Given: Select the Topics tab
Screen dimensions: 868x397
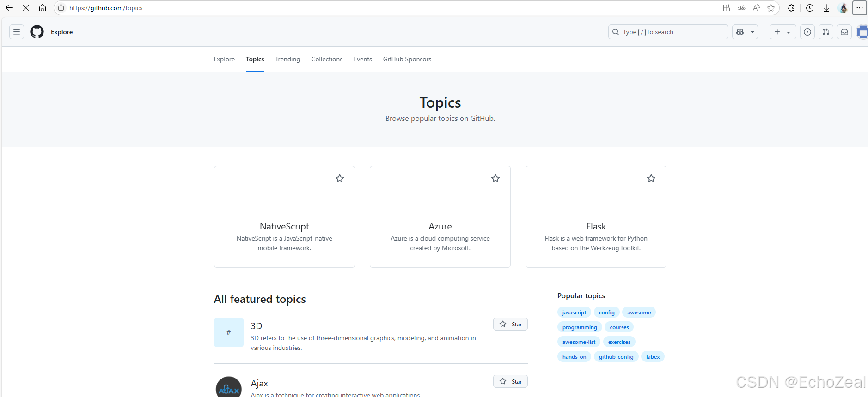Looking at the screenshot, I should tap(255, 59).
